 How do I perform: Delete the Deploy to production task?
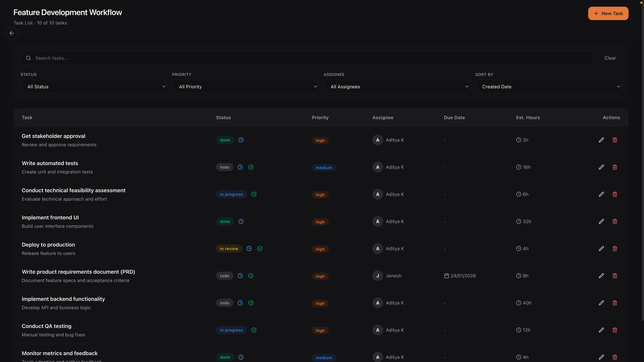tap(615, 249)
